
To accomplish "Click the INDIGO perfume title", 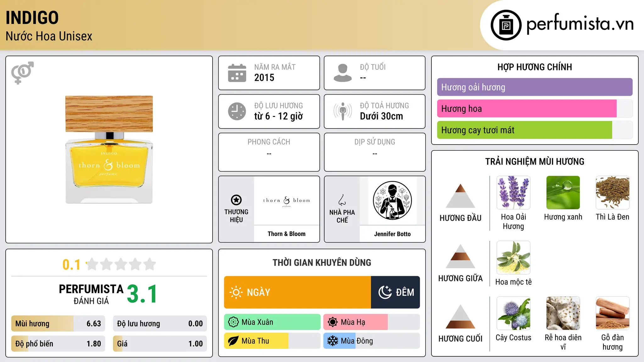I will [x=32, y=18].
